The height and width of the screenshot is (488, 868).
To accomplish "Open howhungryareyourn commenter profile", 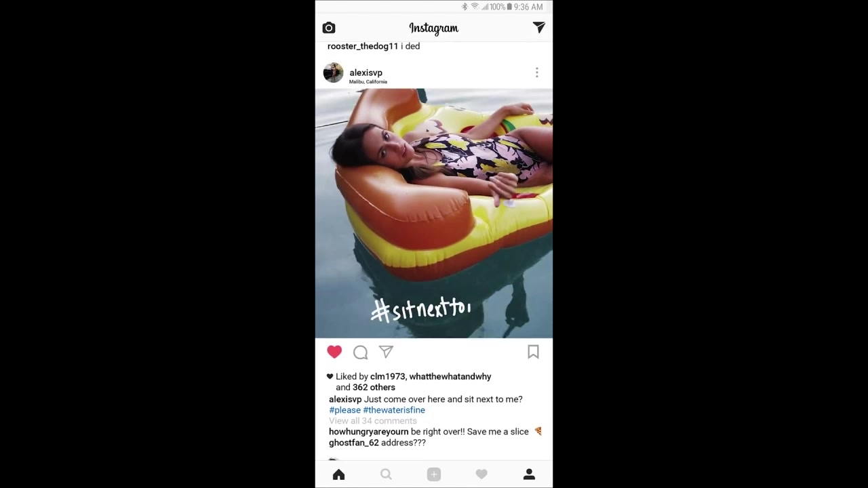I will (369, 432).
